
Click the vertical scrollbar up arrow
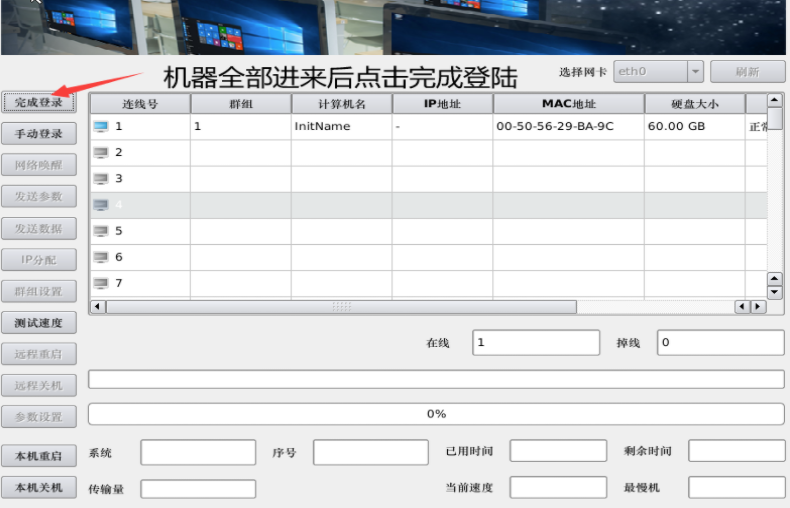click(x=774, y=101)
